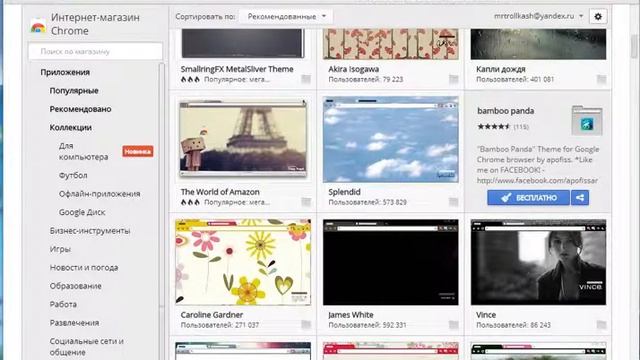Choose the Игры category

pos(60,249)
